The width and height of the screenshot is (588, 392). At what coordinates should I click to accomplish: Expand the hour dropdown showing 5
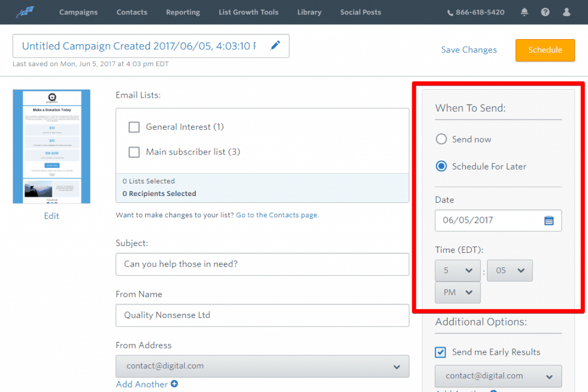coord(457,270)
